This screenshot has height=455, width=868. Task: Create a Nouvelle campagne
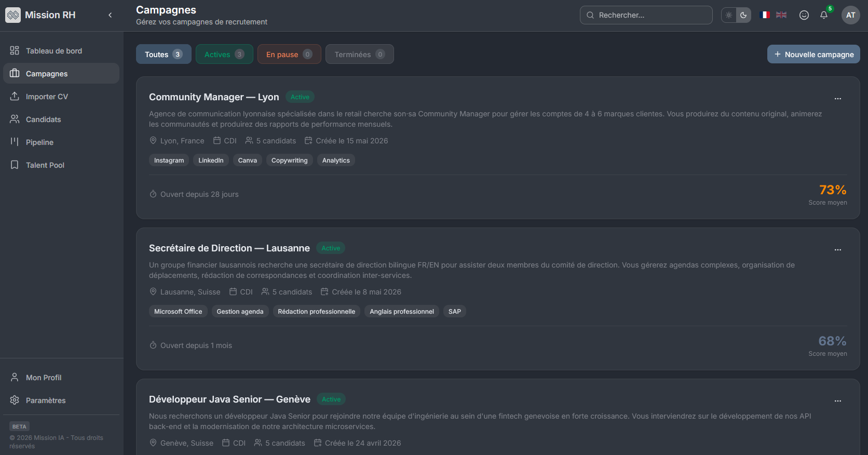point(813,54)
